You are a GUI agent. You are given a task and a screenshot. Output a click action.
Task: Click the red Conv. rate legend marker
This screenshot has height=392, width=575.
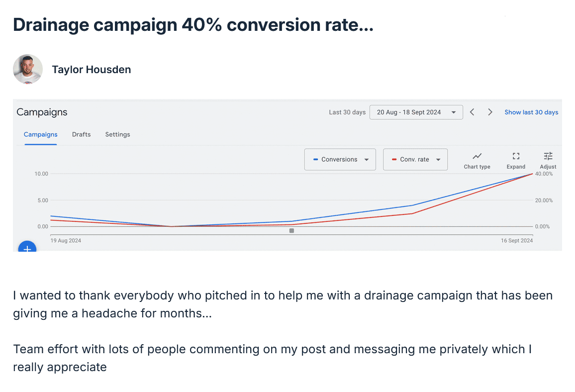tap(394, 159)
